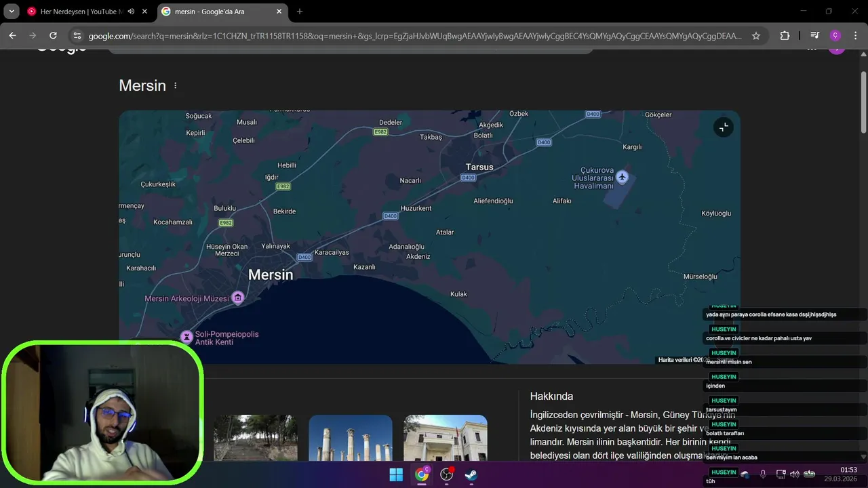This screenshot has height=488, width=868.
Task: Click the Kazanlı label on the map
Action: [x=364, y=267]
